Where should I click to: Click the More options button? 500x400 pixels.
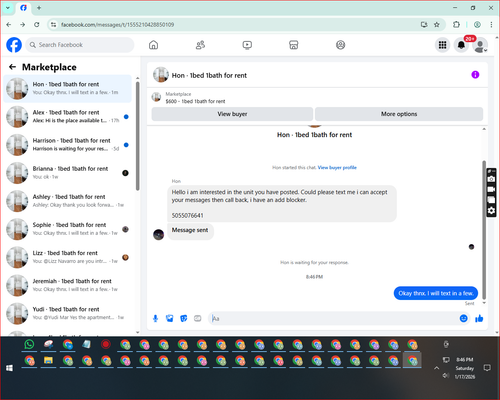tap(399, 114)
